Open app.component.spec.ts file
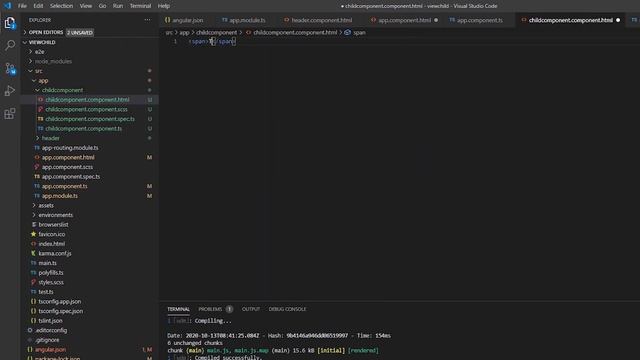The width and height of the screenshot is (640, 360). [71, 176]
